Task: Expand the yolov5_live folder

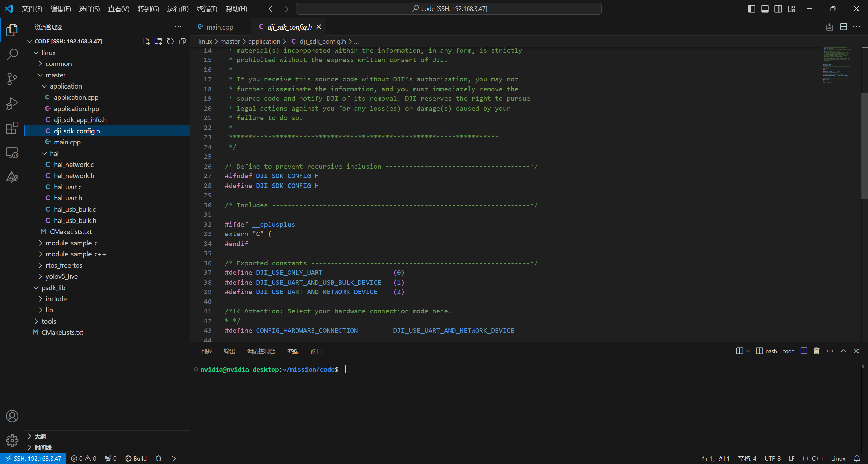Action: (x=107, y=276)
